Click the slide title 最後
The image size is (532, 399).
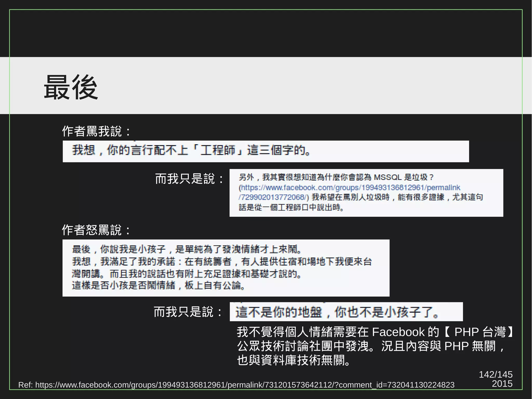click(x=71, y=87)
